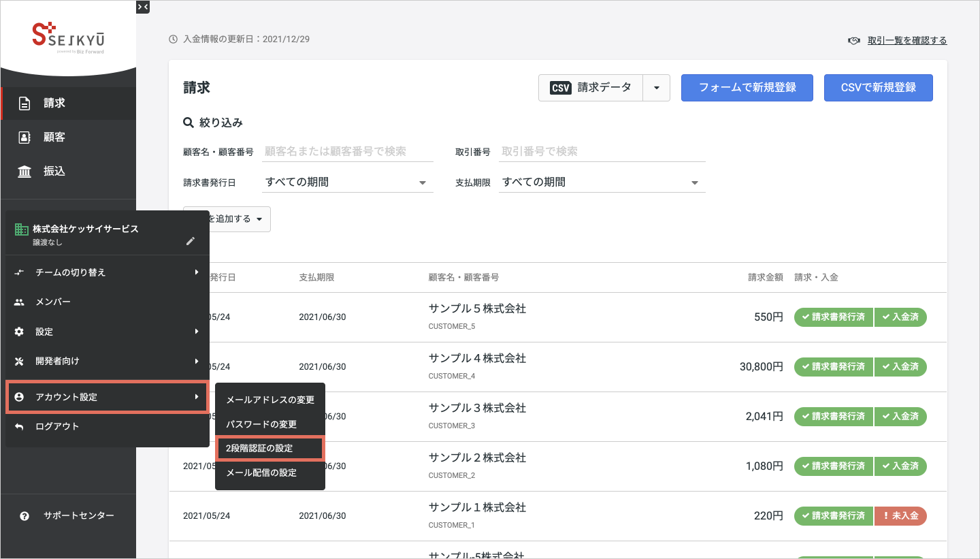This screenshot has width=980, height=559.
Task: Click the CSVで新規登録 button
Action: (x=878, y=88)
